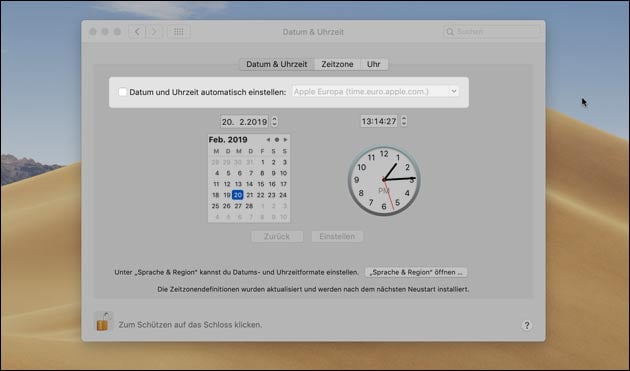Go to previous month in calendar
This screenshot has width=630, height=371.
[268, 140]
